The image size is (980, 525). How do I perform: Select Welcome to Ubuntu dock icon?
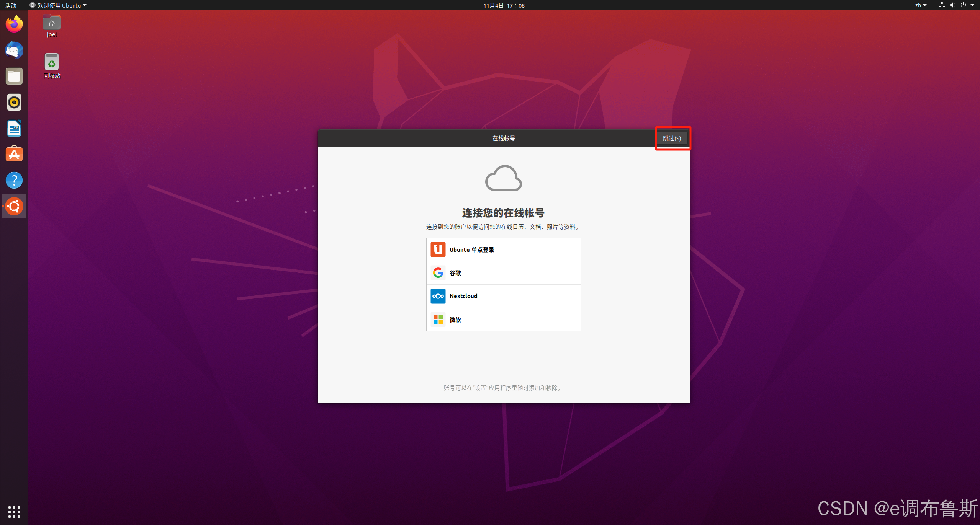pos(14,206)
